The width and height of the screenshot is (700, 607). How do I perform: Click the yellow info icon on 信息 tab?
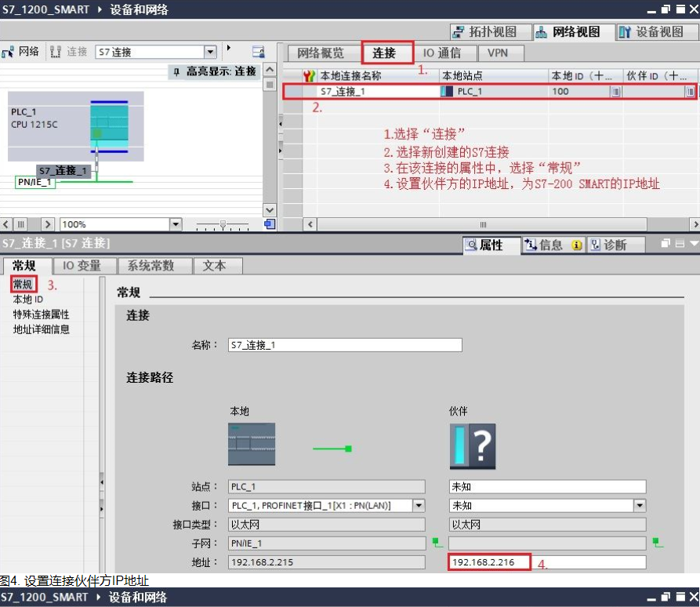coord(576,245)
